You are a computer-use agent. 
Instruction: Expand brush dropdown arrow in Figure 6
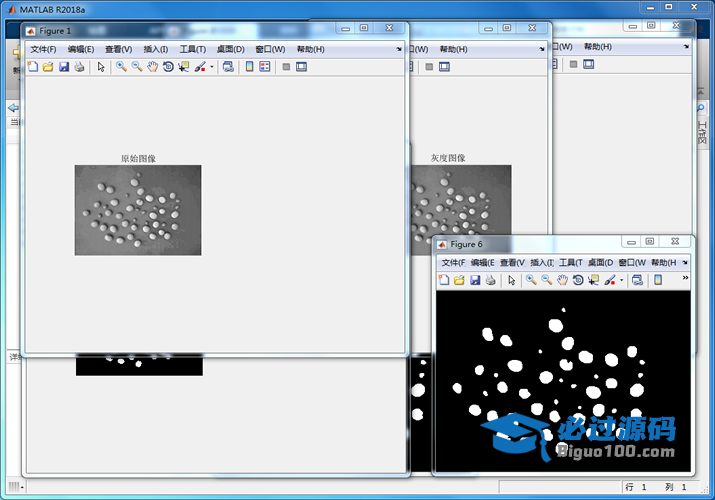coord(622,280)
